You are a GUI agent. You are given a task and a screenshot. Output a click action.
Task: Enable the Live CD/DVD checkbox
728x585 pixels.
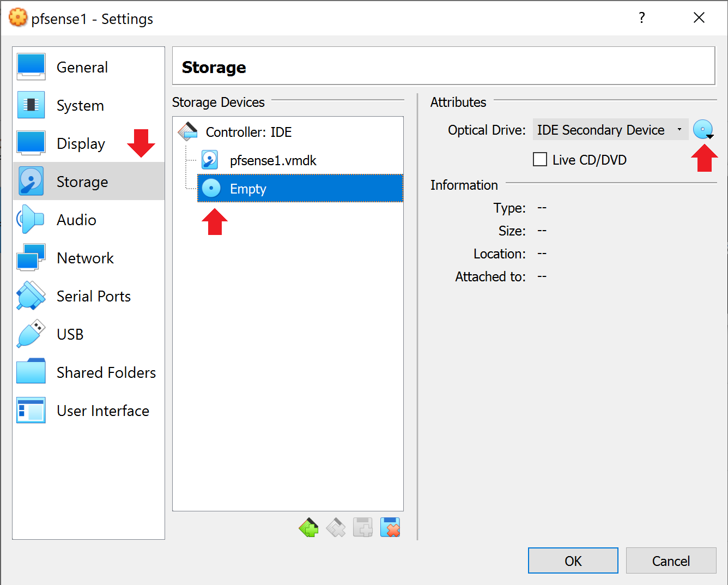[540, 160]
